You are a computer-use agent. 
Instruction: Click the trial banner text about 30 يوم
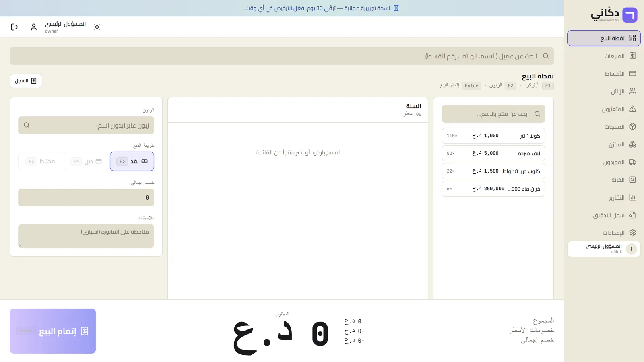317,8
